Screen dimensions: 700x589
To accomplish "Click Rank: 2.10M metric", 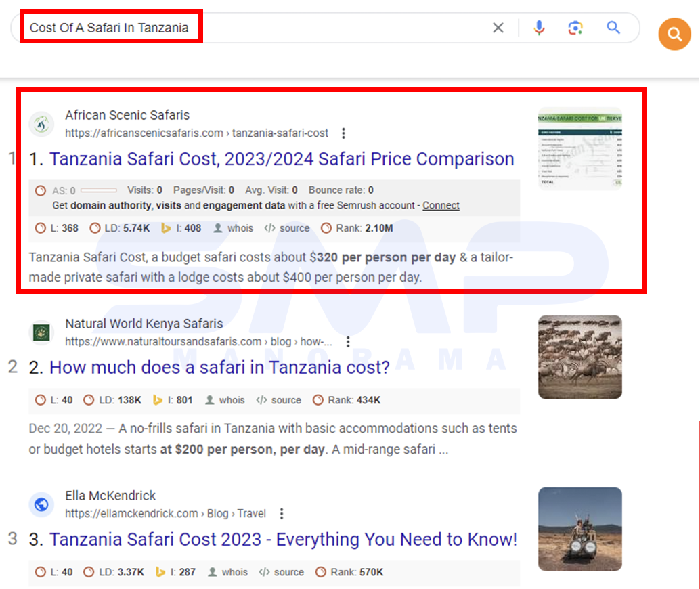I will 357,228.
